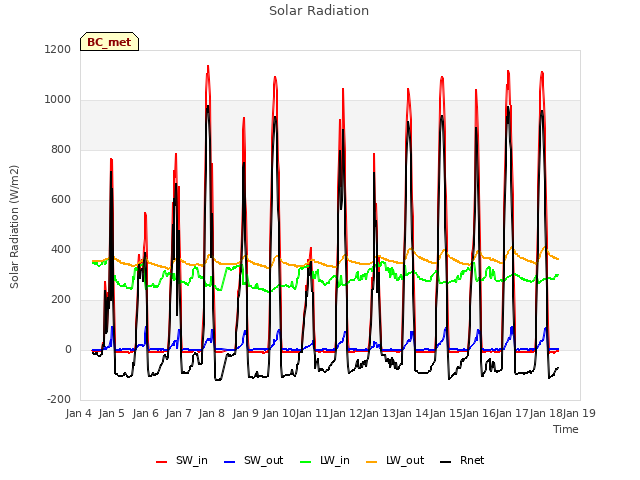Screen dimensions: 640x480
Task: Click the BC_met annotation label
Action: (109, 42)
